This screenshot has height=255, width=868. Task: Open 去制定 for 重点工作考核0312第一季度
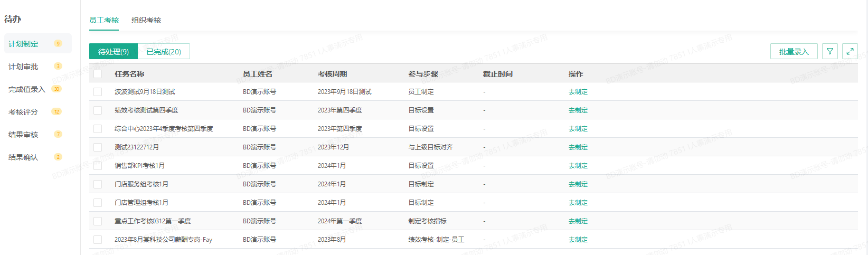click(578, 221)
